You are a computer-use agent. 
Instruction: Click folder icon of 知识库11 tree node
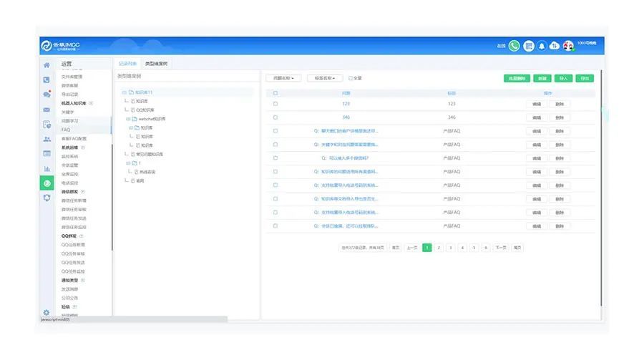click(x=132, y=92)
